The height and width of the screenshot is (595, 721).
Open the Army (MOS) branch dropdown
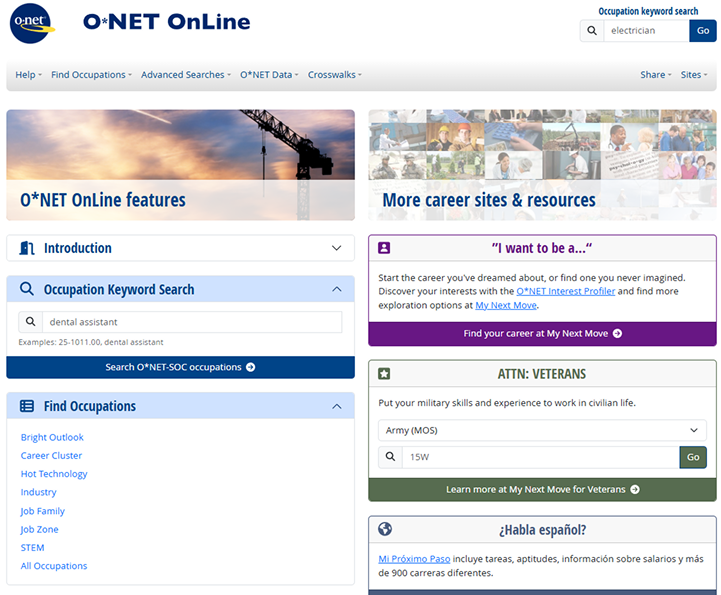point(542,430)
